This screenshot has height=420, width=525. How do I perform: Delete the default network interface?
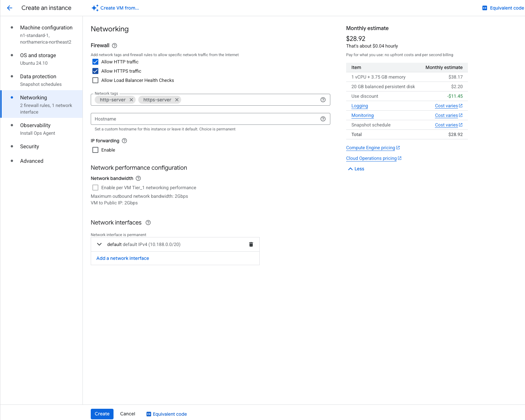251,244
